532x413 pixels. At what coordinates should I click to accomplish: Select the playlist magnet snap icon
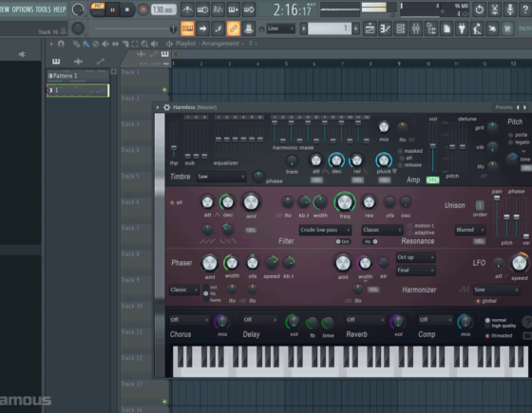[61, 44]
